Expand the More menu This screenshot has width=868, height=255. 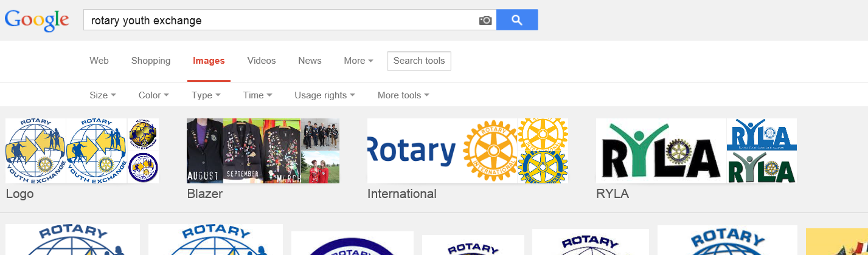pos(358,61)
